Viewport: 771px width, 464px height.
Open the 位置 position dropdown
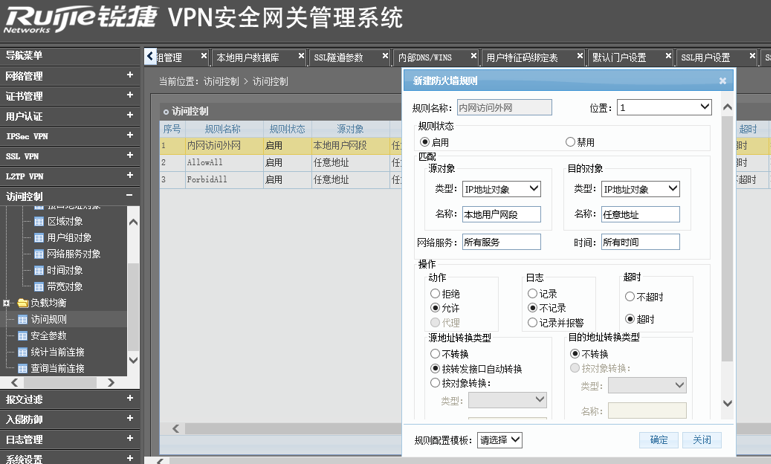664,107
